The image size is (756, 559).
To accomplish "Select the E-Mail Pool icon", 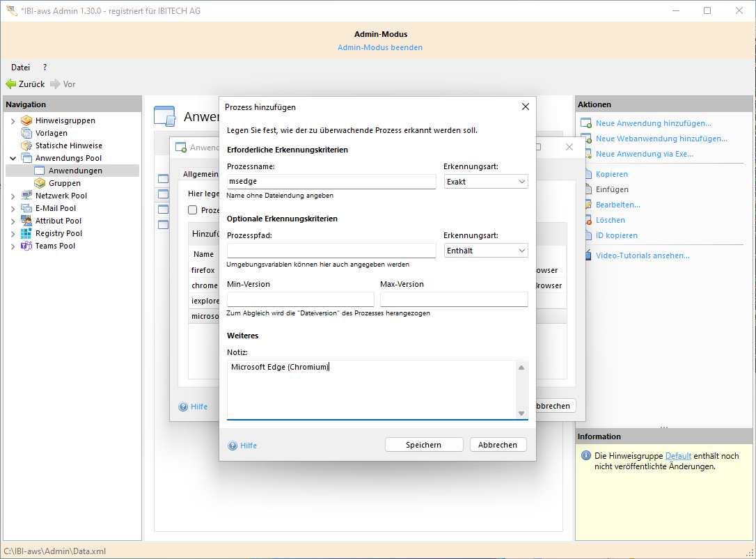I will [x=26, y=207].
